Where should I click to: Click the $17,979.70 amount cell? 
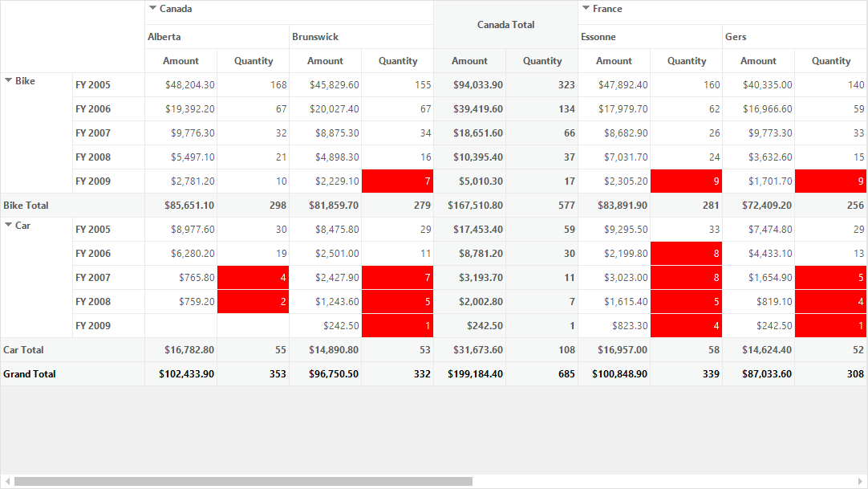614,109
